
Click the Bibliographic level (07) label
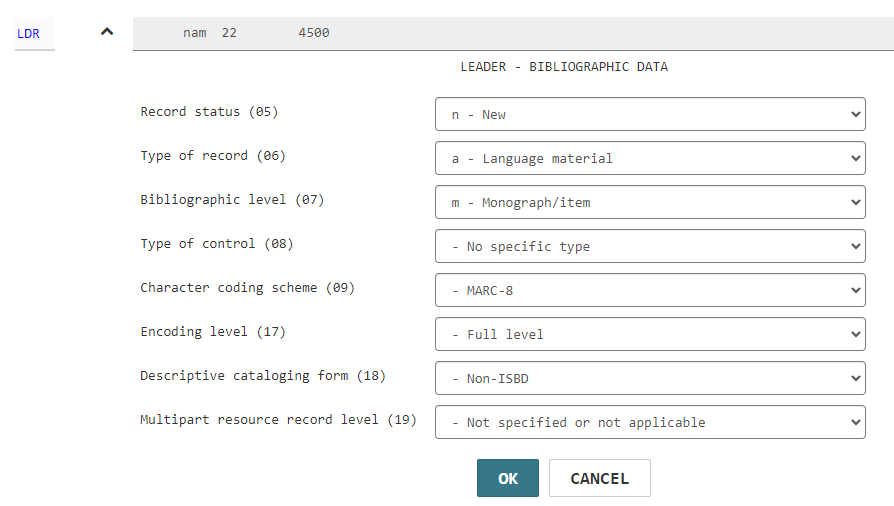[232, 200]
